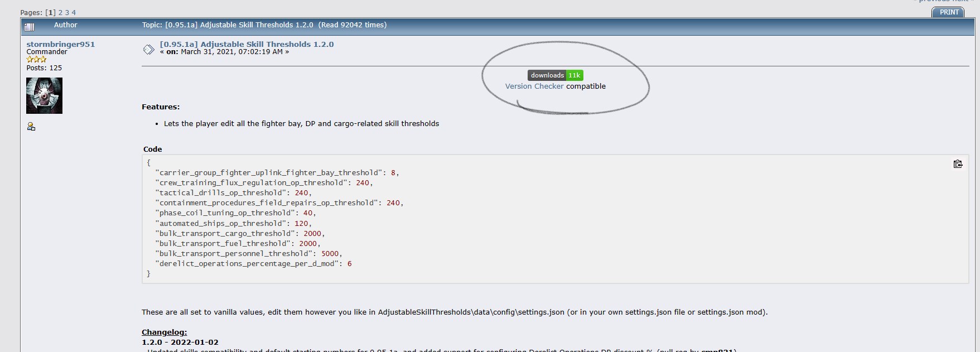
Task: Click the Topic title text in header
Action: coord(264,25)
